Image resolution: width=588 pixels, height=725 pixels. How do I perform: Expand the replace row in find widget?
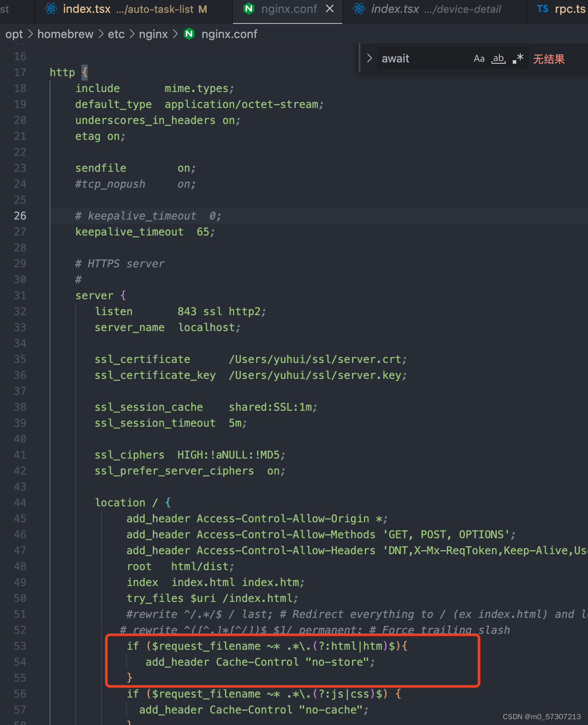(369, 58)
